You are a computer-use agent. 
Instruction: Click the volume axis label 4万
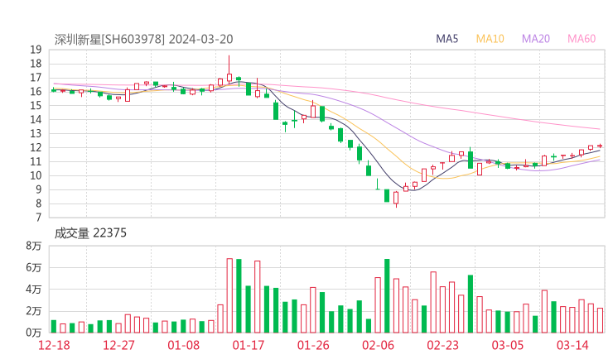tap(34, 290)
